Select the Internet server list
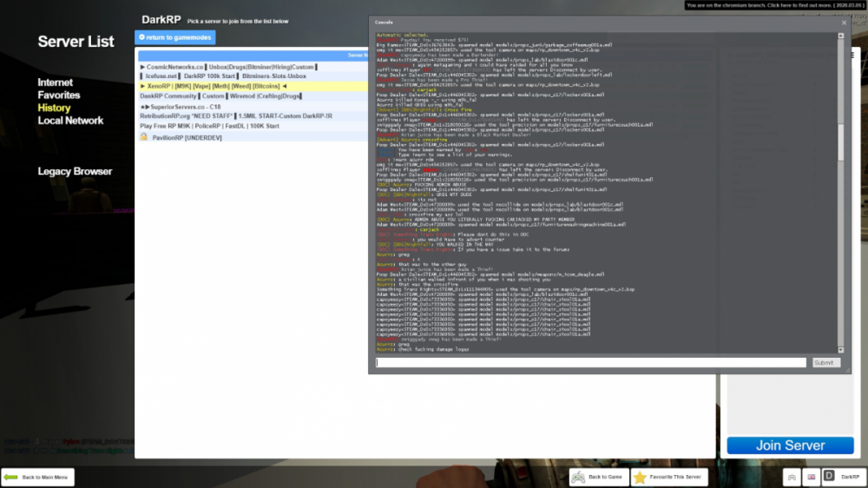The height and width of the screenshot is (488, 868). 56,82
